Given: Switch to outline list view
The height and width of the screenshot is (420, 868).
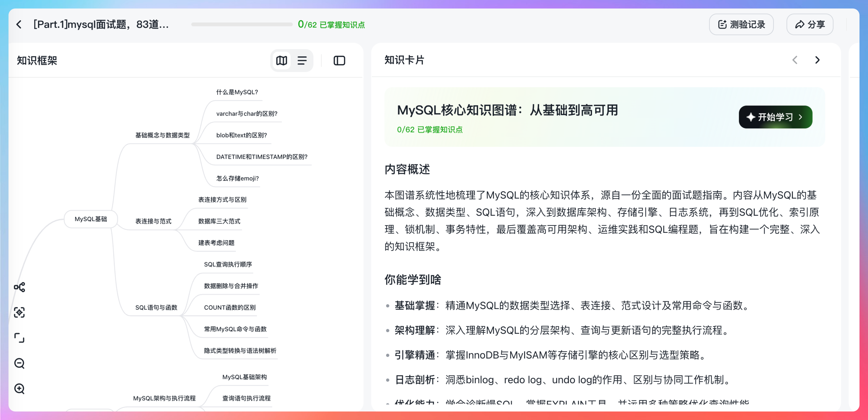Looking at the screenshot, I should (x=302, y=61).
